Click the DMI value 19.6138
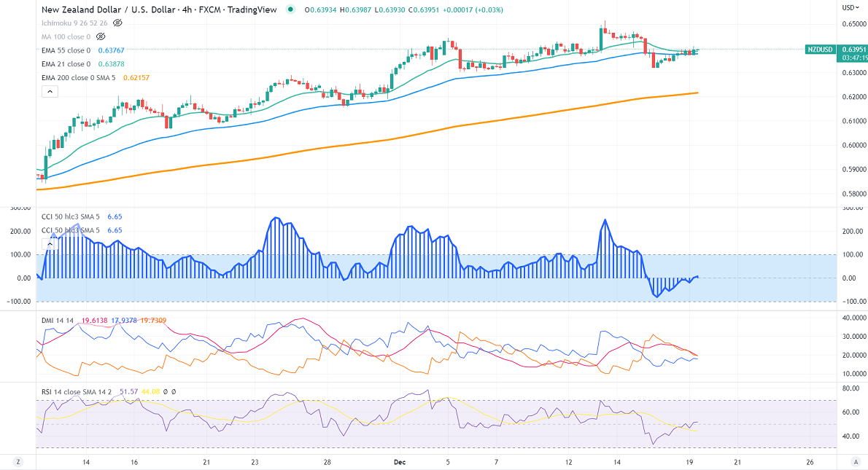The height and width of the screenshot is (470, 868). point(95,321)
